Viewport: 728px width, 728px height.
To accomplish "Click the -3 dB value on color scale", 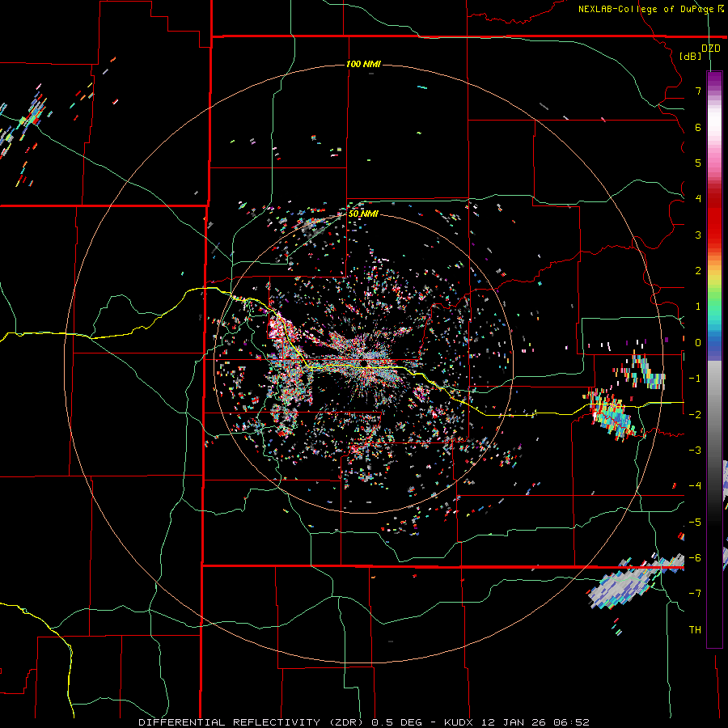I will click(x=695, y=451).
